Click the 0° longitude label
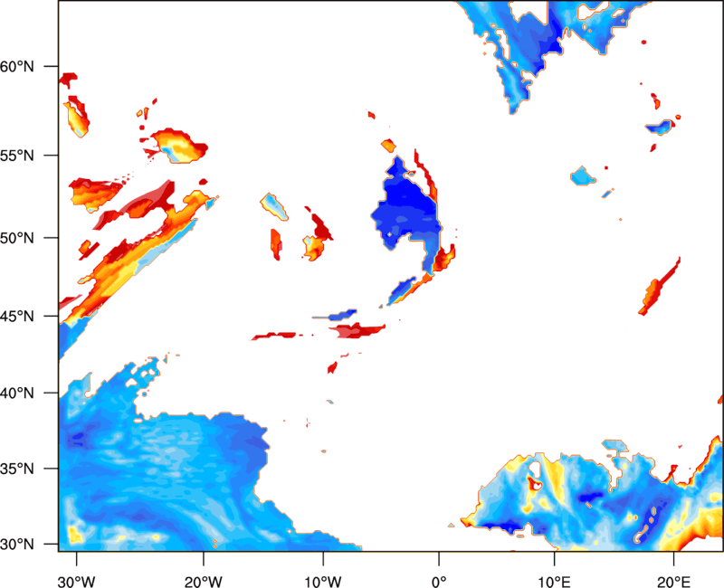The width and height of the screenshot is (724, 588). point(439,582)
